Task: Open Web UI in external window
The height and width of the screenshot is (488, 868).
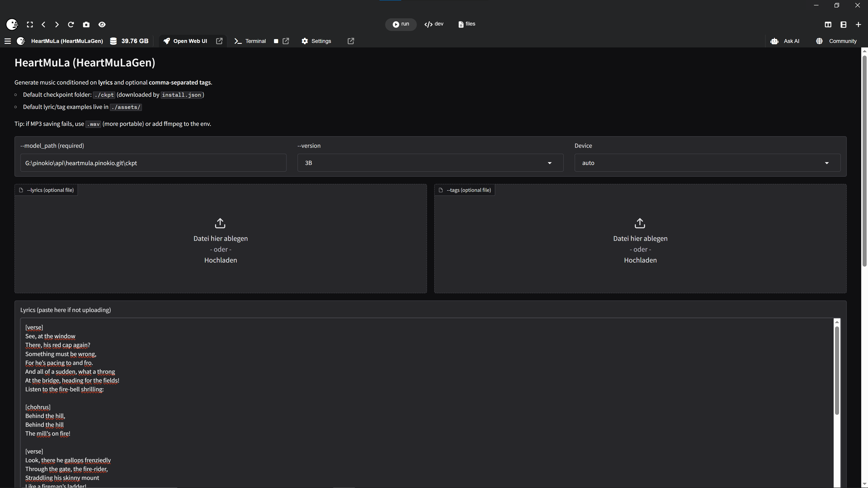Action: (219, 41)
